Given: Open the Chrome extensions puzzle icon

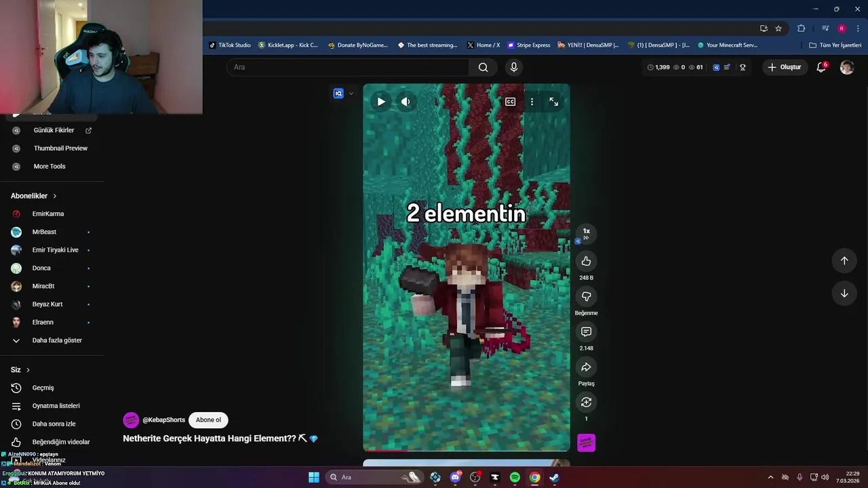Looking at the screenshot, I should click(x=801, y=28).
